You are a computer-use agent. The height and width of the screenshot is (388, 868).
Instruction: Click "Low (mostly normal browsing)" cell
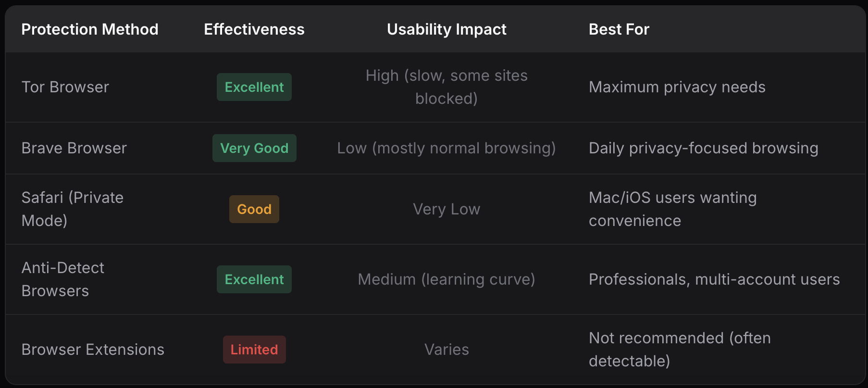(446, 148)
